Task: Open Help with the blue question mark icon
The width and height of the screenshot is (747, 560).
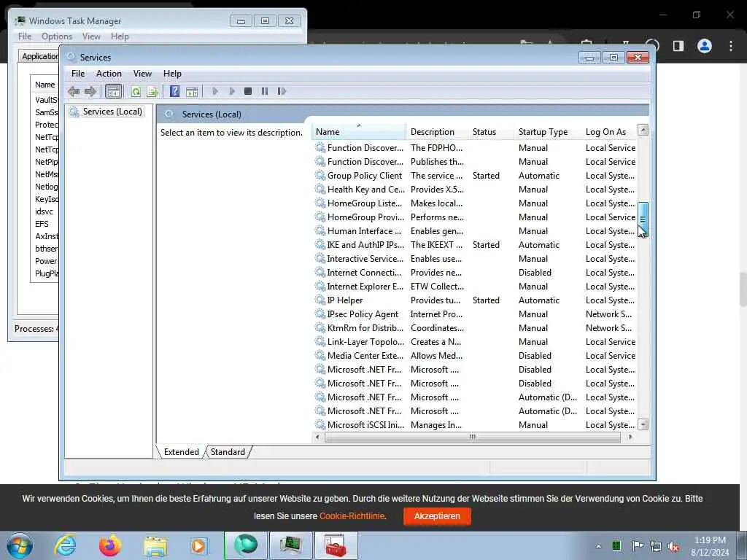Action: (175, 91)
